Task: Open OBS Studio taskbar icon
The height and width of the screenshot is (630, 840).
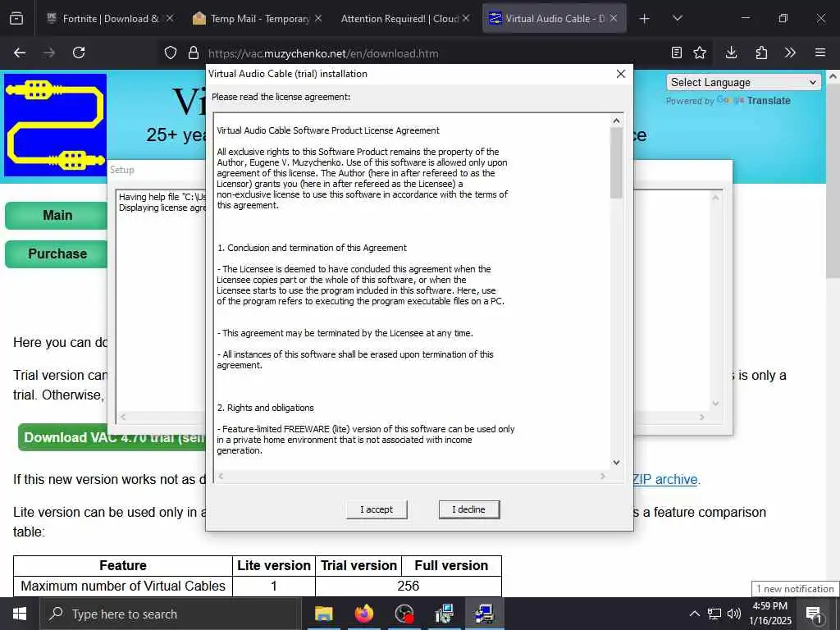Action: point(404,614)
